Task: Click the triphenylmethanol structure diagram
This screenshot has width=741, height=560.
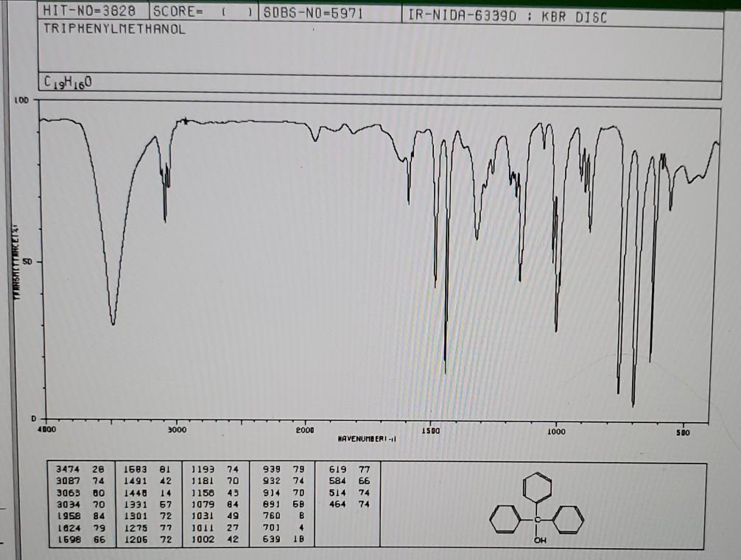Action: [537, 508]
